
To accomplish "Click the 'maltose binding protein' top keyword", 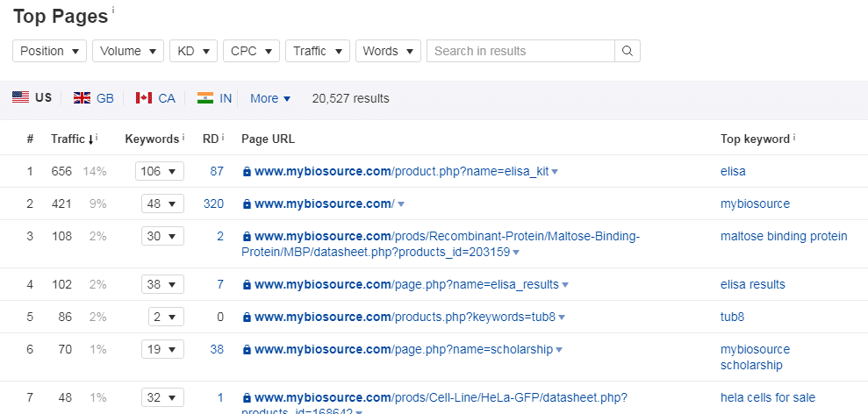I will point(784,236).
